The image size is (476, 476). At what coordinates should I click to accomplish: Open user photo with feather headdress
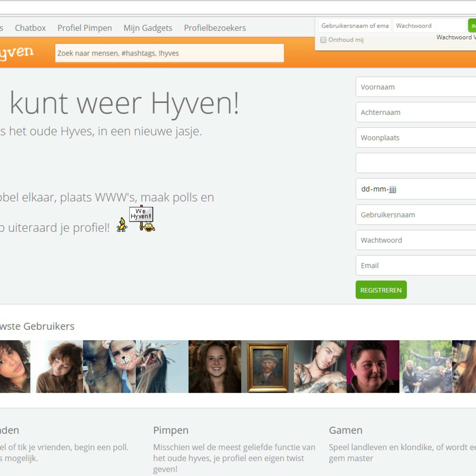[x=162, y=367]
